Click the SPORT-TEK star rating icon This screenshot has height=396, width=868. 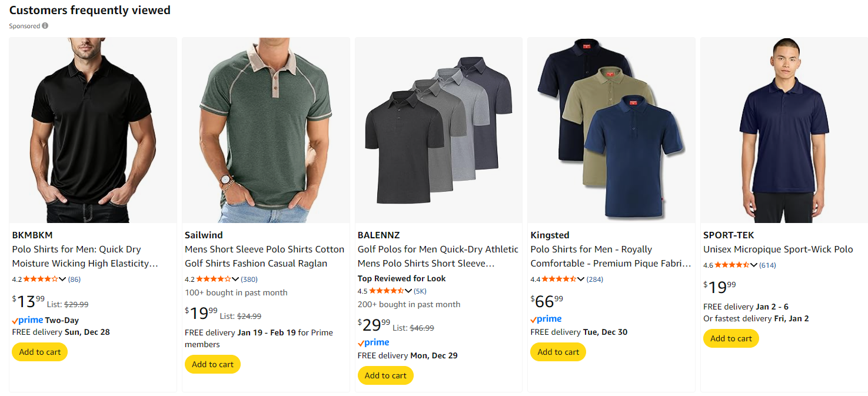[731, 265]
